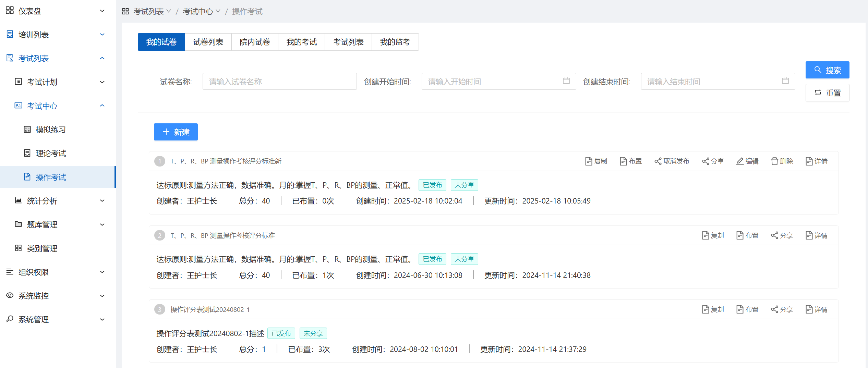Click the 重置 reset button
Screen dimensions: 868x368
point(827,93)
